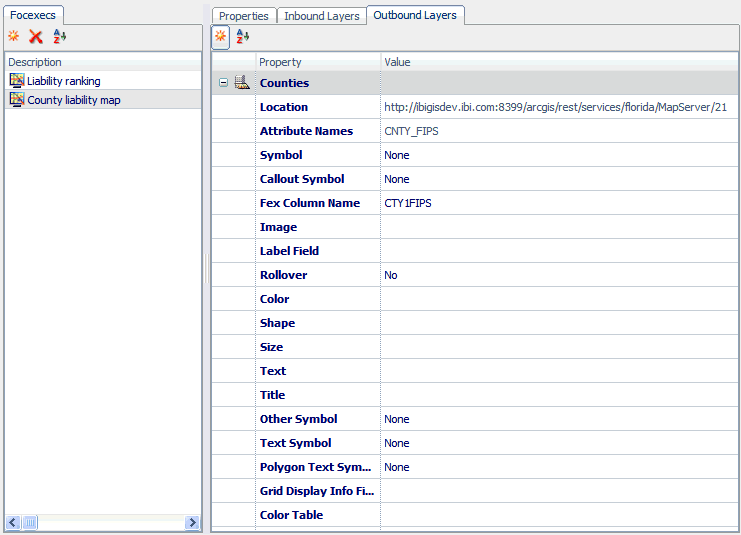Click the Liability ranking row icon

17,81
